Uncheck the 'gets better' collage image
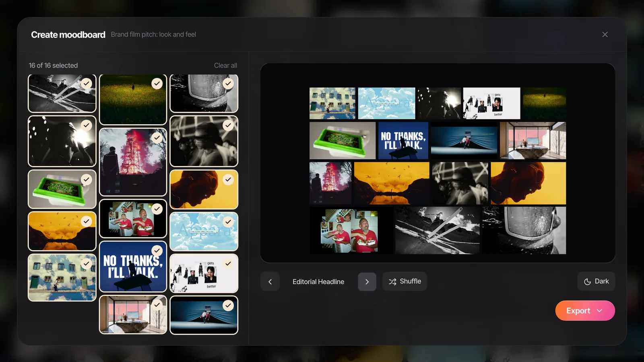 [x=228, y=263]
